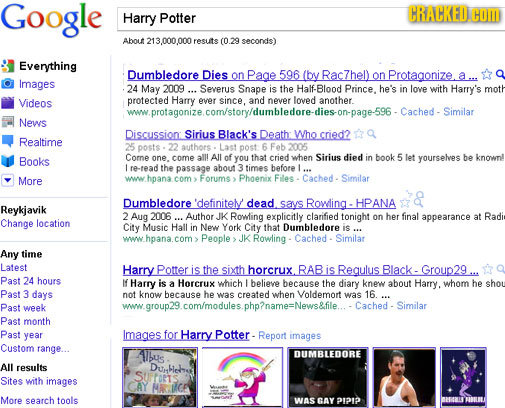
Task: Open the Albus Dumbledore protest sign thumbnail
Action: click(160, 377)
